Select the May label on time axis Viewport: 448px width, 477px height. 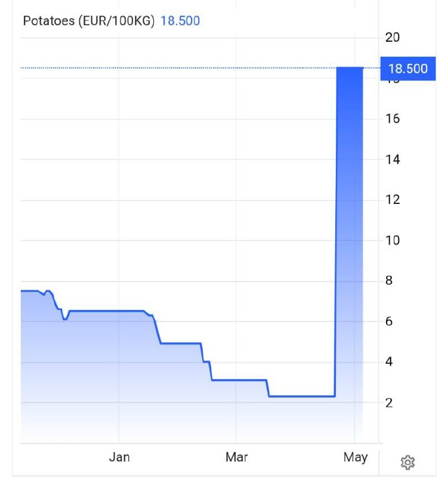[x=356, y=457]
